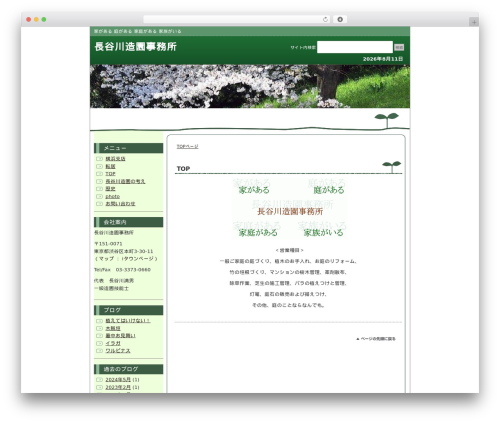Screen dimensions: 500x423
Task: Open the TOP link in the メニュー list
Action: point(110,174)
